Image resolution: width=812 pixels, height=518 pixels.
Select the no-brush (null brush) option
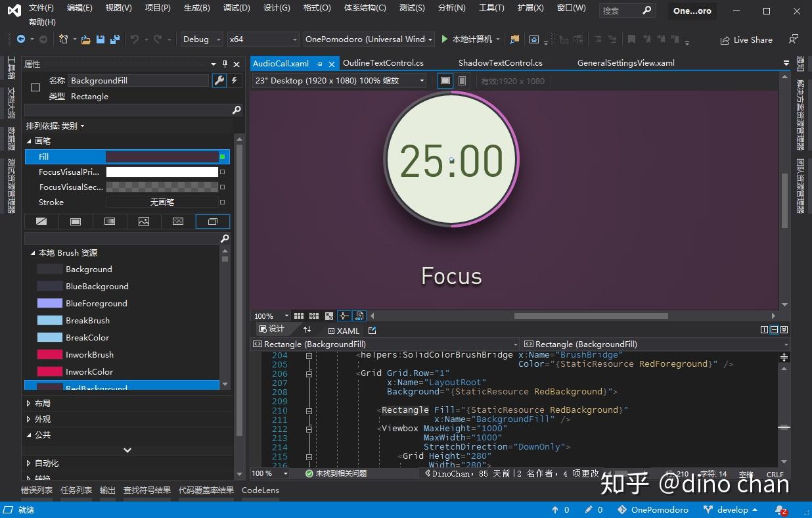coord(41,222)
